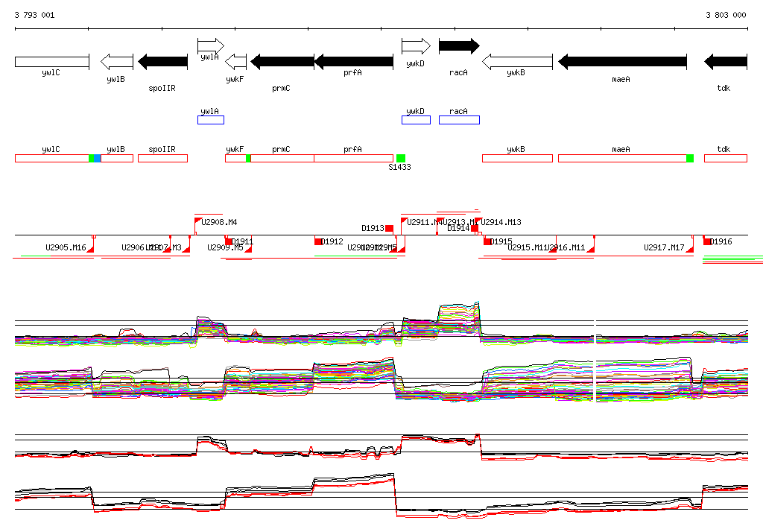
Task: Click the U2911.M4 upshift flag marker
Action: tap(405, 221)
